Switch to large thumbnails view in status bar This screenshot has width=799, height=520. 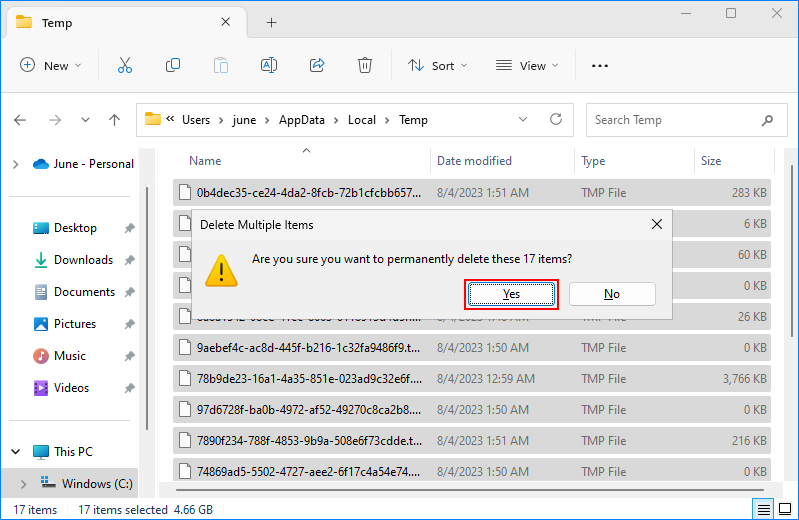coord(785,509)
